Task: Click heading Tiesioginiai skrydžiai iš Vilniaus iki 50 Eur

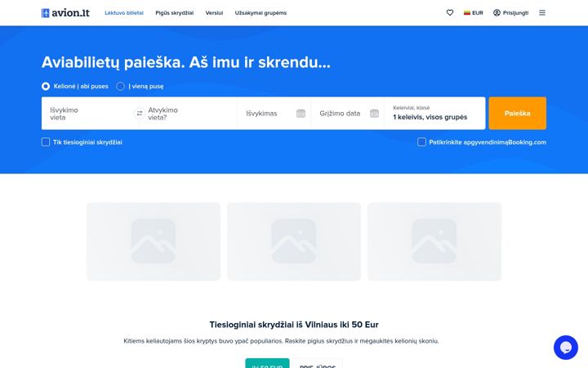Action: [294, 325]
